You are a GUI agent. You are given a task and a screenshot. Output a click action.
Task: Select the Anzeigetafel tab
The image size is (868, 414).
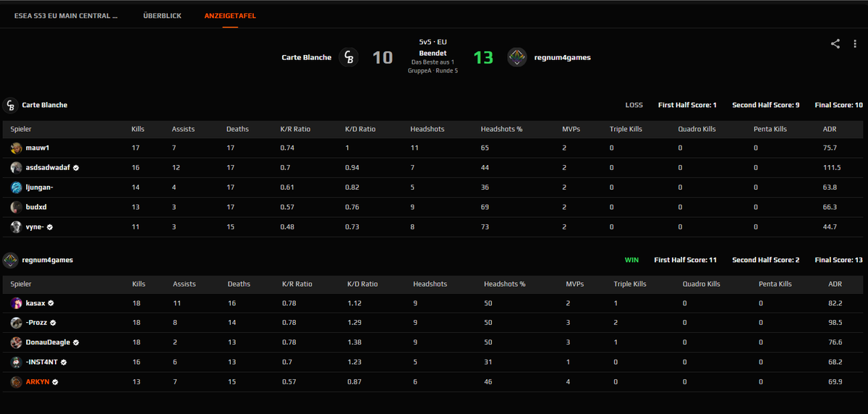(x=230, y=15)
